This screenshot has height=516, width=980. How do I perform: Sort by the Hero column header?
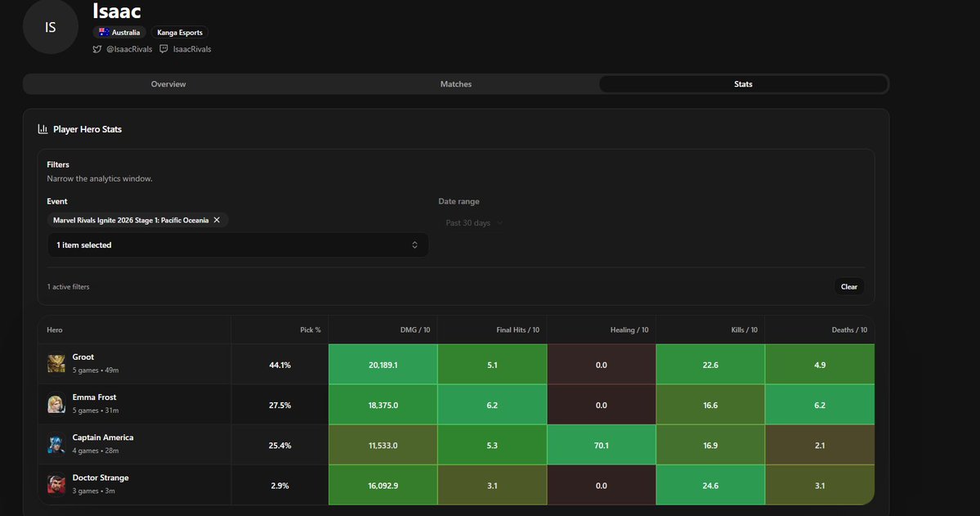(55, 330)
